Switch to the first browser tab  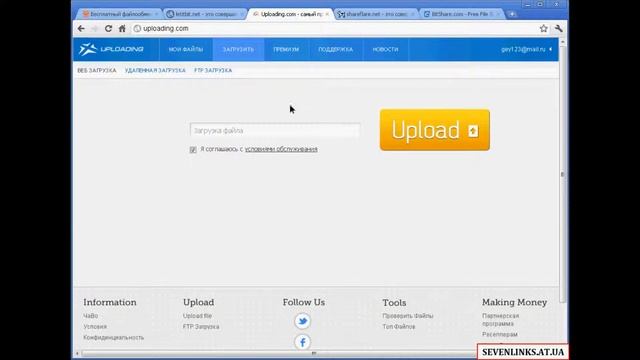(x=119, y=14)
